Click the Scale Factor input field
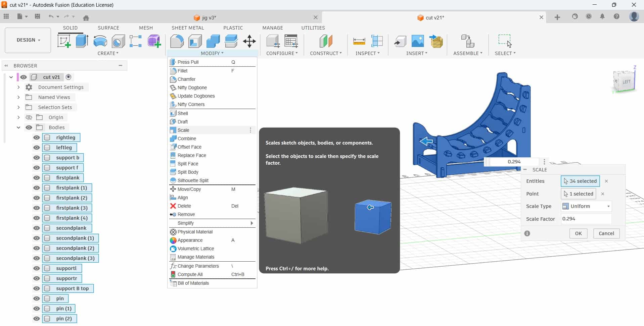Screen dimensions: 644x326 [586, 219]
